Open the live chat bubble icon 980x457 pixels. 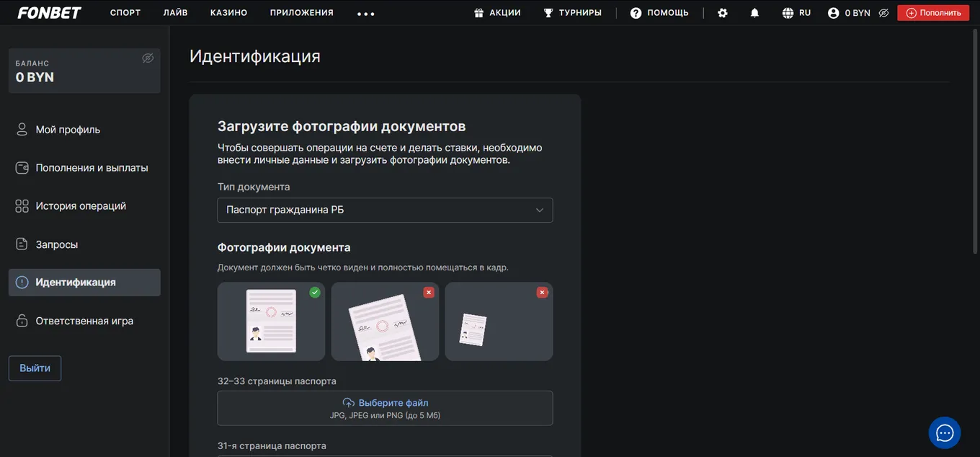945,433
